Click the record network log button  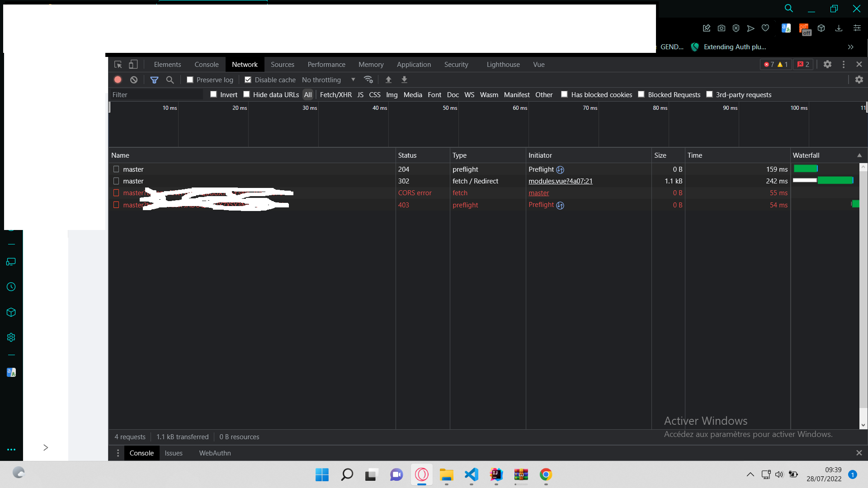click(118, 80)
